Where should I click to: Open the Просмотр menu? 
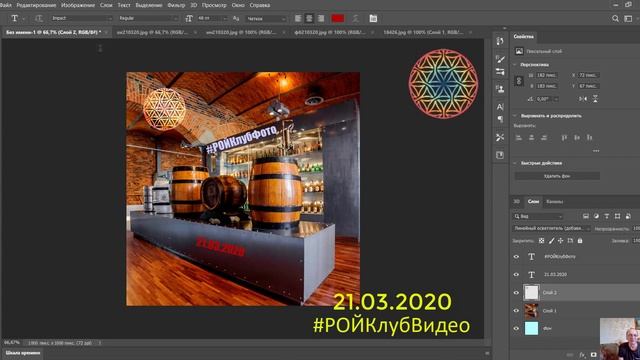click(214, 5)
